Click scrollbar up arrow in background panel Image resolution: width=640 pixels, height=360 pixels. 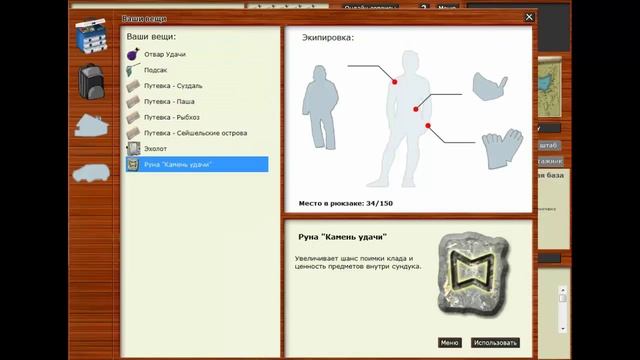[563, 290]
